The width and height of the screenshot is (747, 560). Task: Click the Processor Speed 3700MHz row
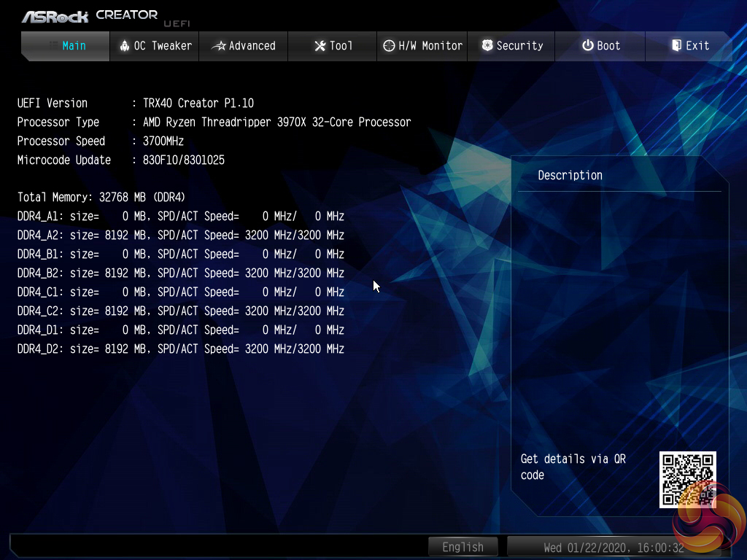(x=101, y=141)
